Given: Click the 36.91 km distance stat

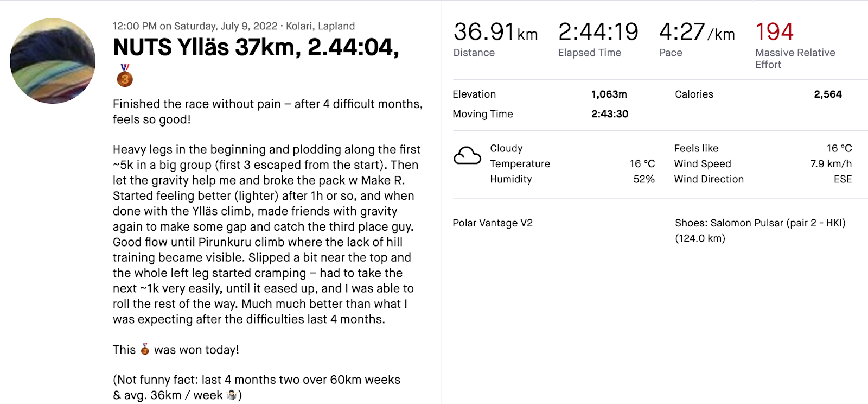Looking at the screenshot, I should click(x=495, y=32).
